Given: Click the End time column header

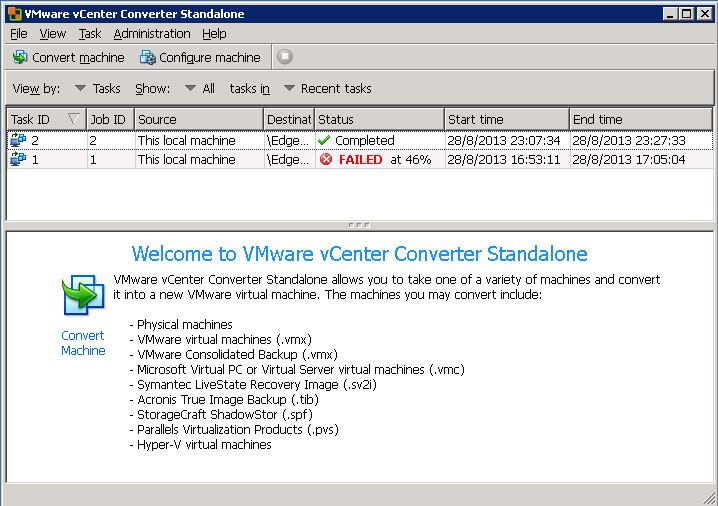Looking at the screenshot, I should pyautogui.click(x=641, y=120).
